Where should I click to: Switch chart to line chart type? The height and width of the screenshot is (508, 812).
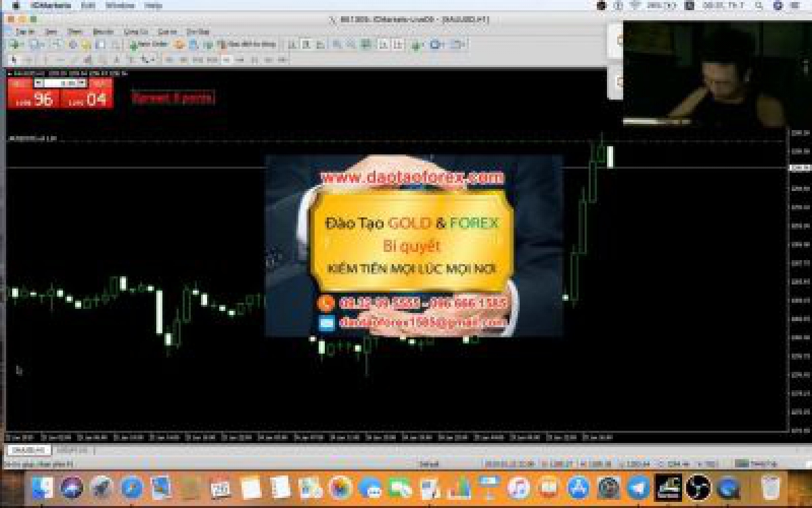[320, 44]
